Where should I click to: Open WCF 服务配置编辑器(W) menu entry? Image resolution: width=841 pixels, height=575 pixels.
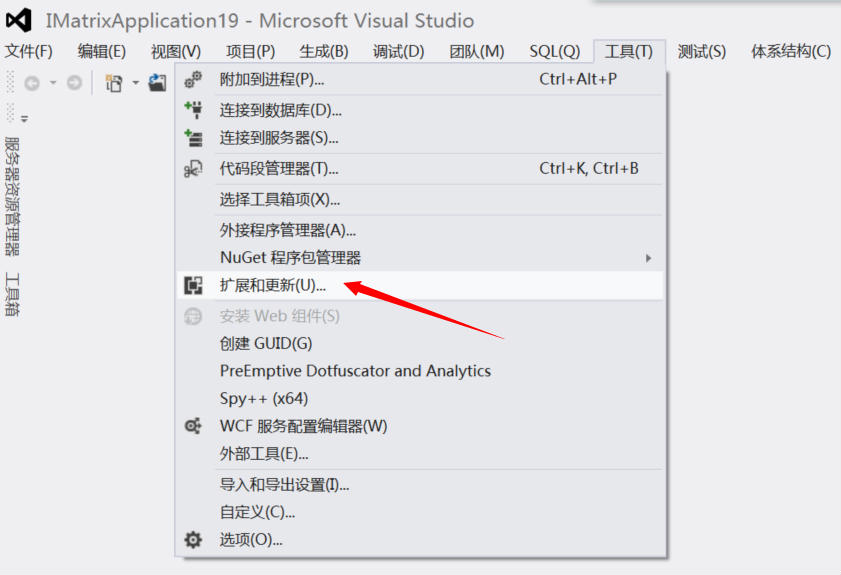[x=421, y=426]
